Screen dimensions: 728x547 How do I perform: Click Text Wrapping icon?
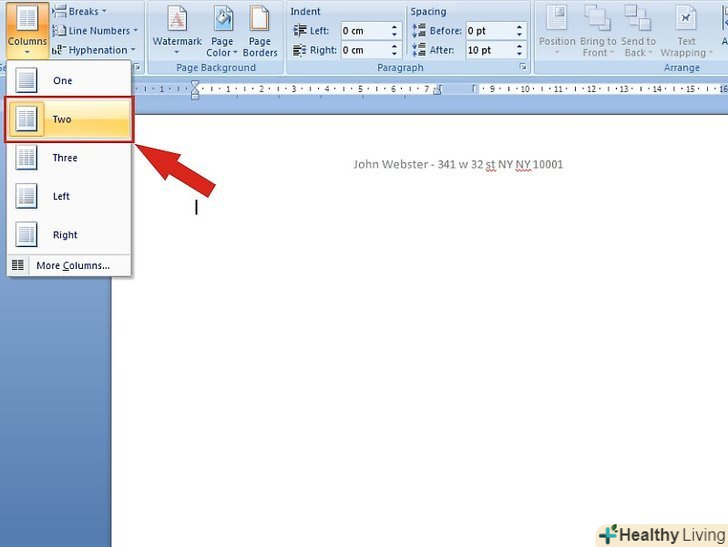[686, 19]
